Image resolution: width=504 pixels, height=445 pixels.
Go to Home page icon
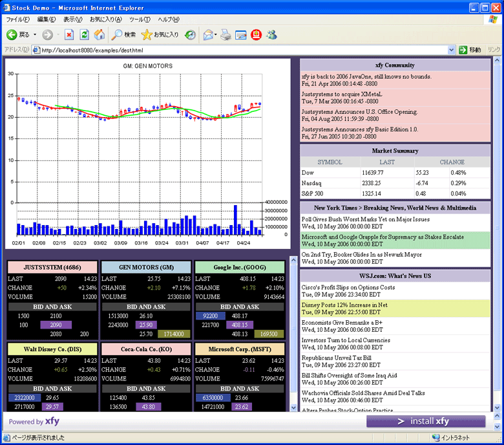point(99,34)
